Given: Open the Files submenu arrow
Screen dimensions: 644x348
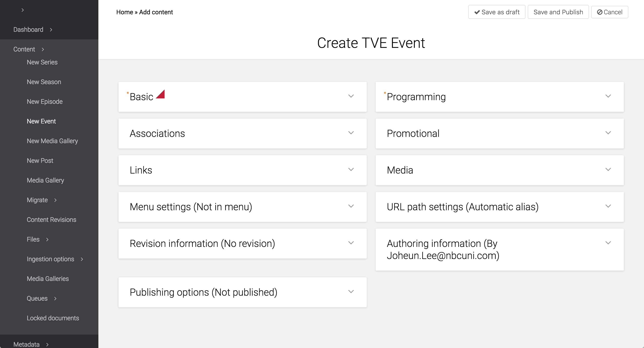Looking at the screenshot, I should (x=47, y=240).
